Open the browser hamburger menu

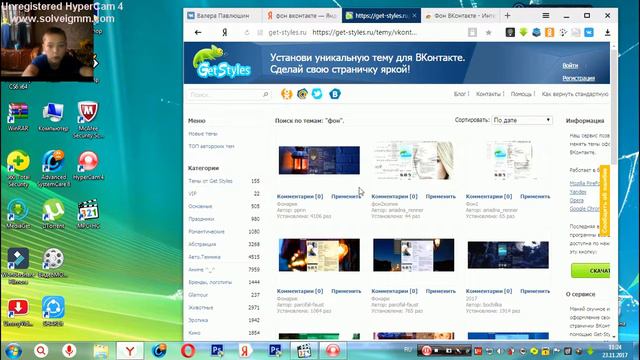point(546,16)
